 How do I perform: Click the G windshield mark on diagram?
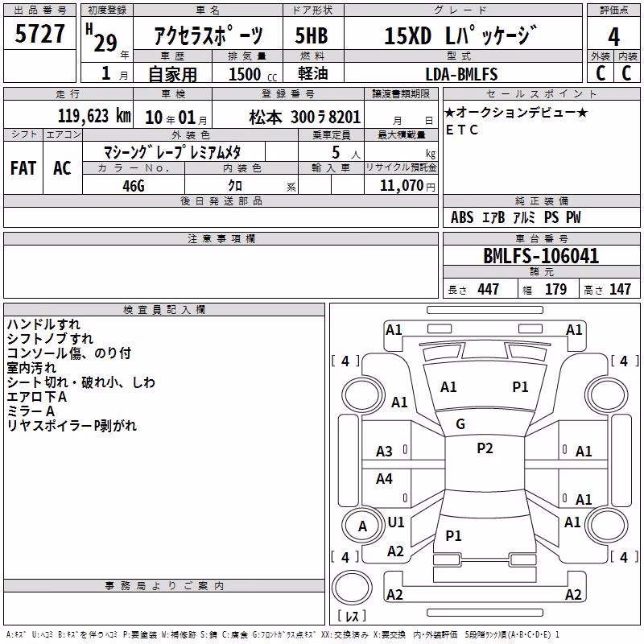460,424
